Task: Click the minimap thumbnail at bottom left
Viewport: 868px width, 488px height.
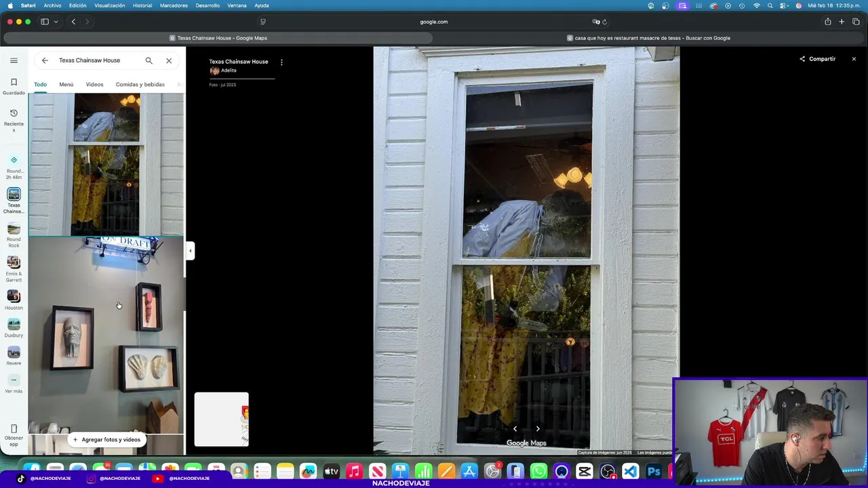Action: pos(222,420)
